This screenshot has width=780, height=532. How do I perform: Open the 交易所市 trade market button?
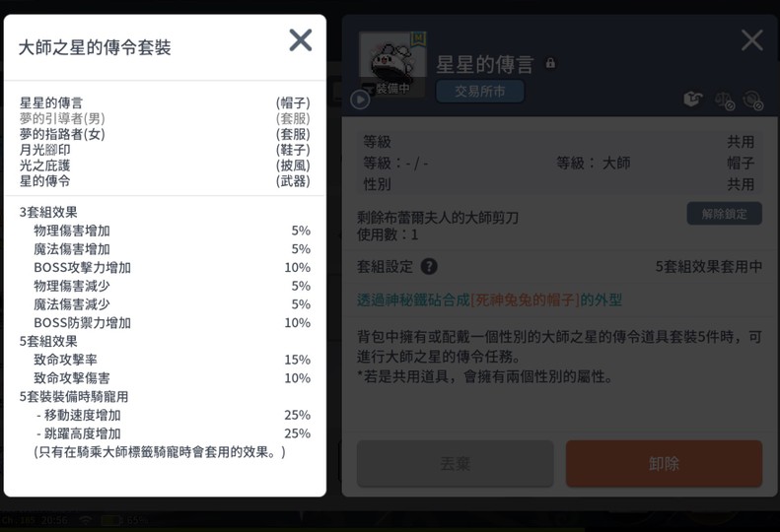click(479, 92)
